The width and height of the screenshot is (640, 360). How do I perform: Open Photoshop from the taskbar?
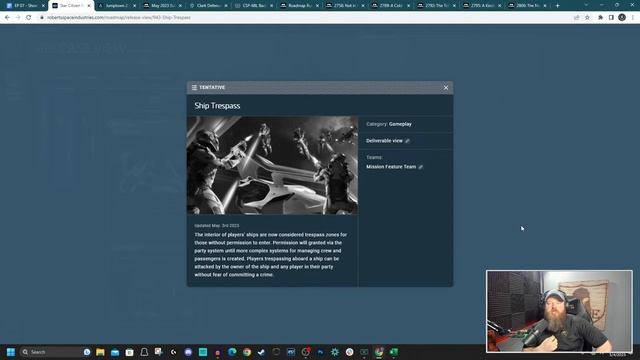click(x=320, y=352)
